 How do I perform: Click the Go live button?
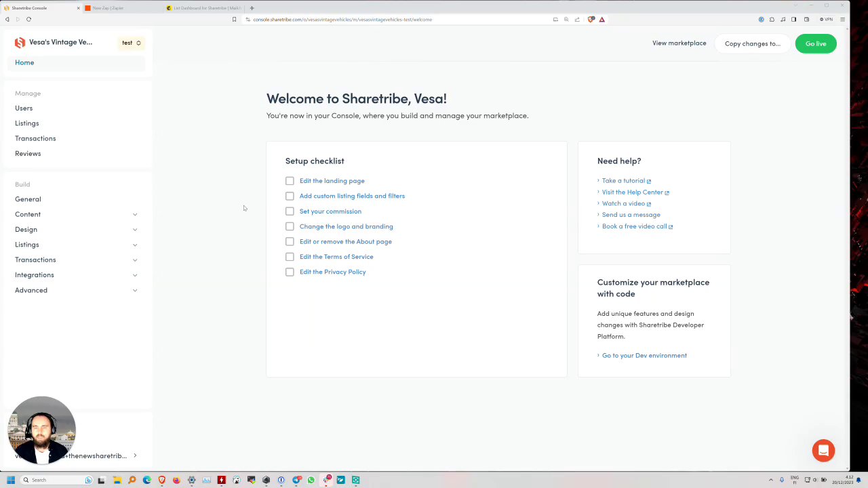coord(816,43)
